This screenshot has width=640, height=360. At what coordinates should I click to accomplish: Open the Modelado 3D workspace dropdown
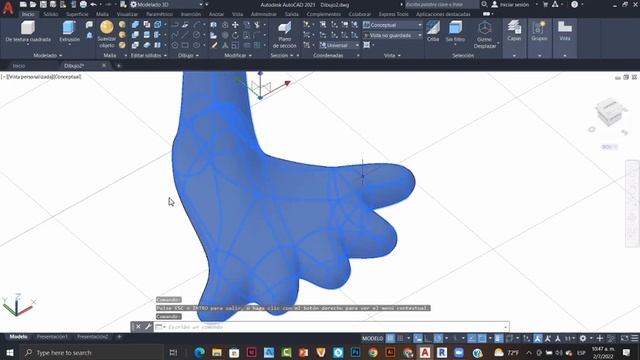tap(167, 4)
